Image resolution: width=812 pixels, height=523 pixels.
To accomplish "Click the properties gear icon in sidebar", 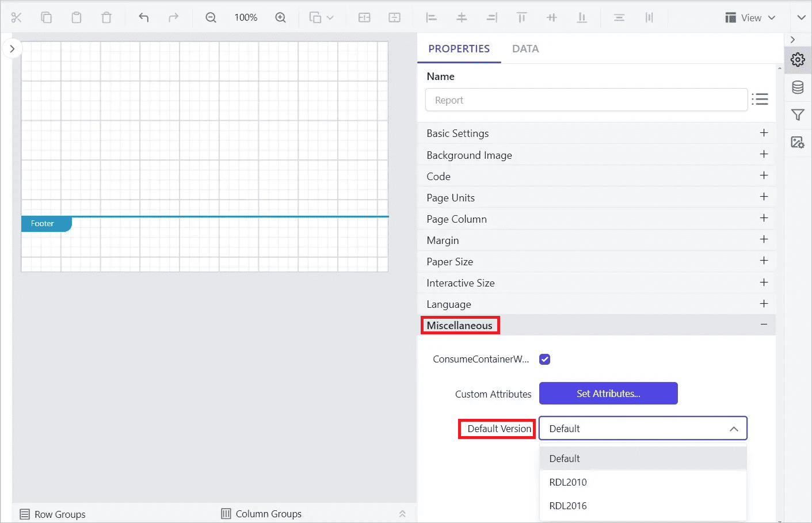I will (x=798, y=60).
